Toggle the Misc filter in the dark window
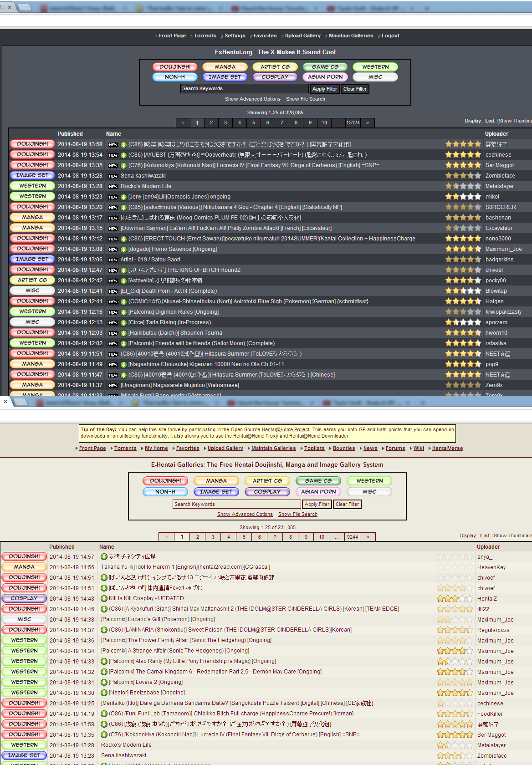Image resolution: width=532 pixels, height=765 pixels. point(375,77)
